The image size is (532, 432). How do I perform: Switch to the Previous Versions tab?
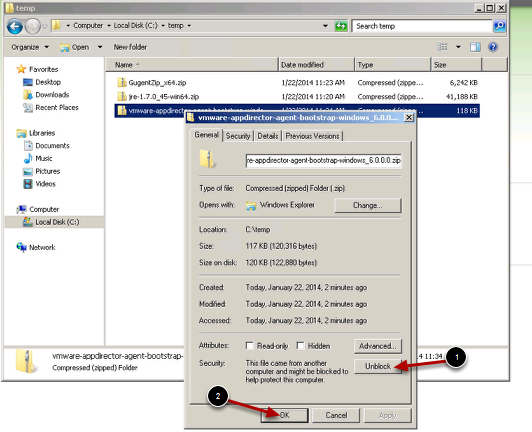[312, 136]
